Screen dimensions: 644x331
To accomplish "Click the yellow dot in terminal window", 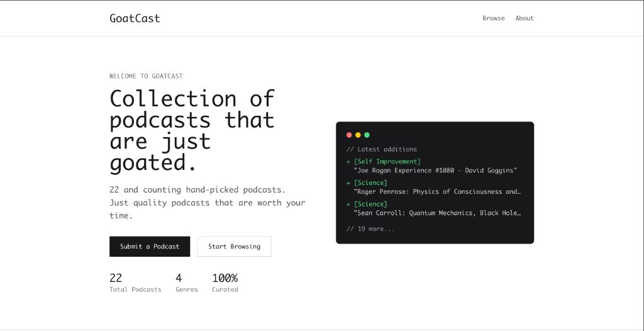I will pos(358,135).
